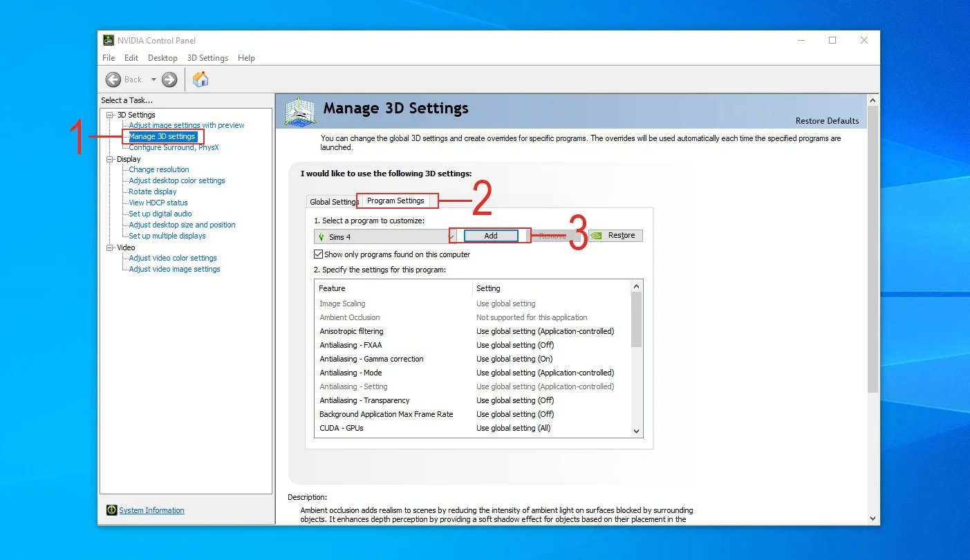Select the Antialiasing - Mode row
Screen dimensions: 970x560
point(473,373)
